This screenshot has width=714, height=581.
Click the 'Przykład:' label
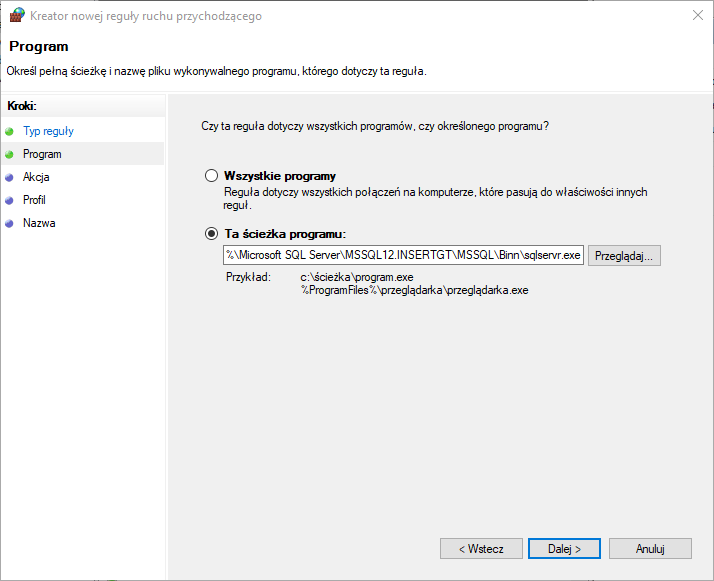(x=248, y=277)
